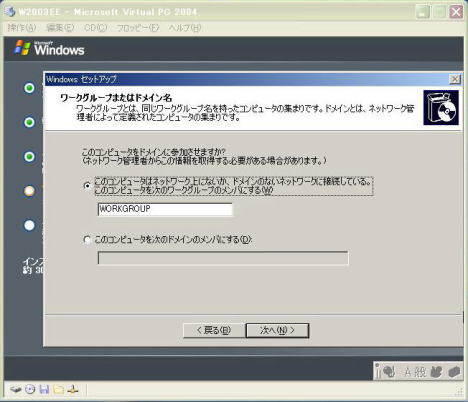Open the 編集(E) menu

pos(60,28)
